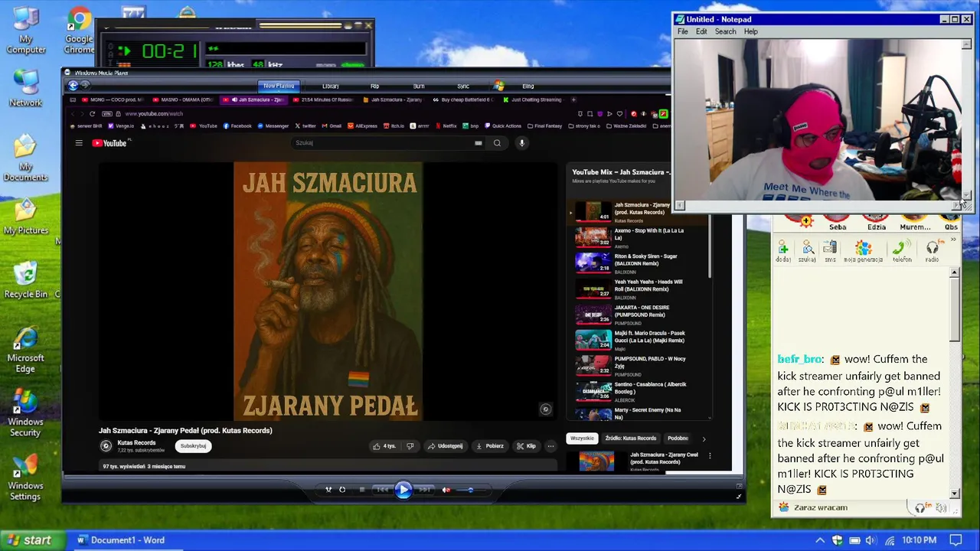Click Subskrybuj subscribe button
Screen dimensions: 980x551
coord(193,446)
